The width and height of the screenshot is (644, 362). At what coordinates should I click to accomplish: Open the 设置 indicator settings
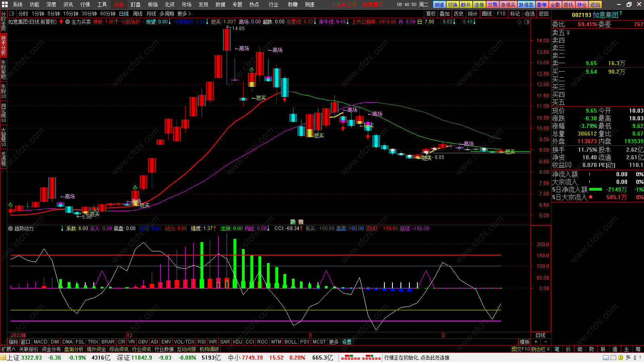coord(347,342)
